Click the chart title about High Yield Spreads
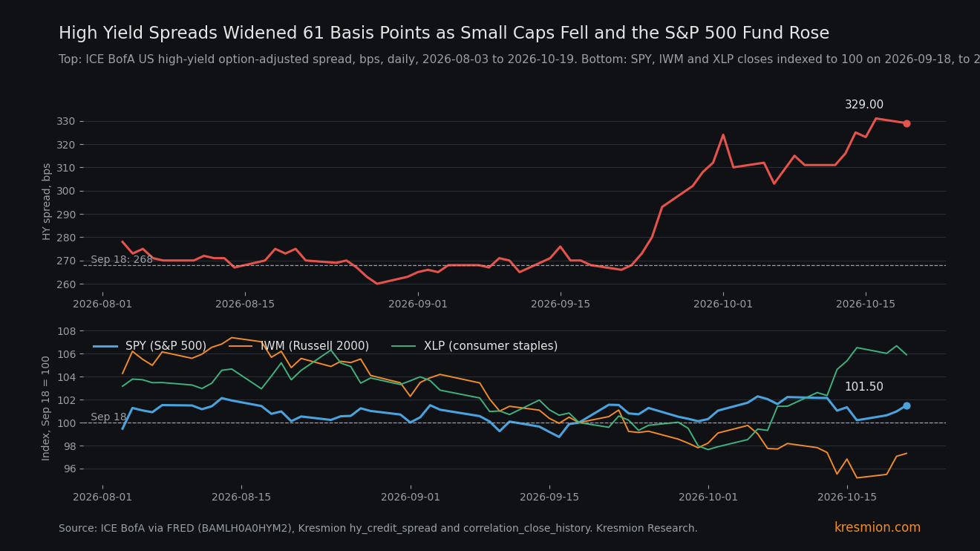 (x=444, y=33)
